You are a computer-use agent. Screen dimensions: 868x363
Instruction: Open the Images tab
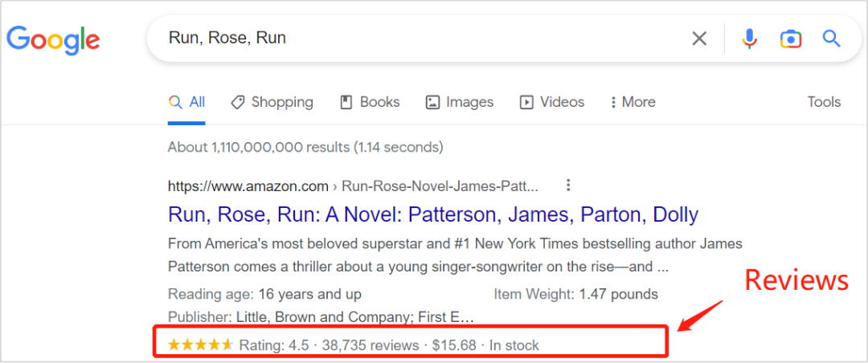pos(459,102)
